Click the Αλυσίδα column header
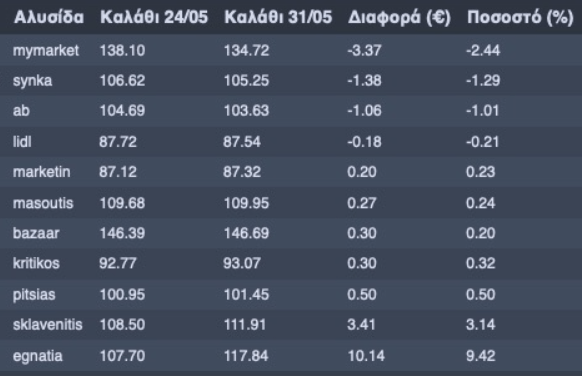The image size is (584, 378). [49, 17]
